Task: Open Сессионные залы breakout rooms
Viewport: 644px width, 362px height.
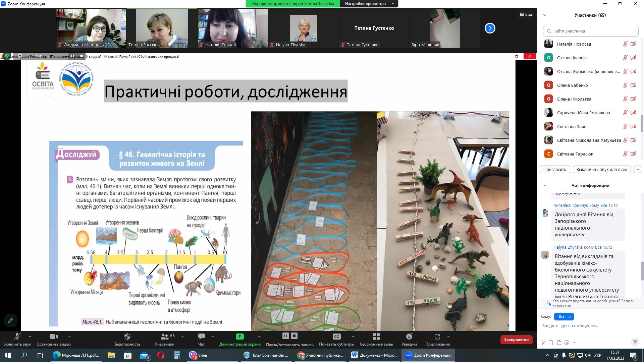Action: click(376, 337)
